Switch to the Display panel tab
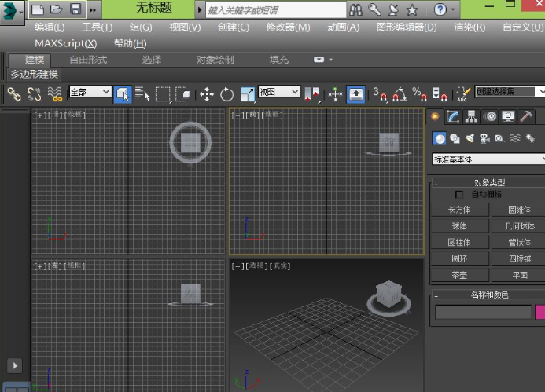The width and height of the screenshot is (545, 392). pos(508,116)
